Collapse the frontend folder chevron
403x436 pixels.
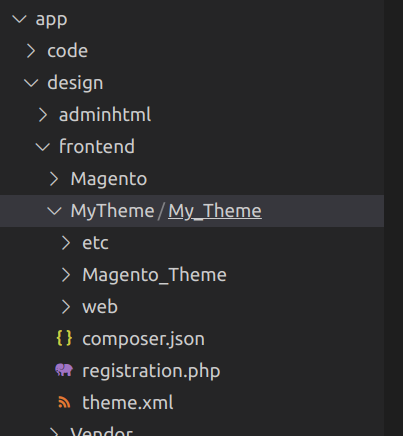[43, 147]
